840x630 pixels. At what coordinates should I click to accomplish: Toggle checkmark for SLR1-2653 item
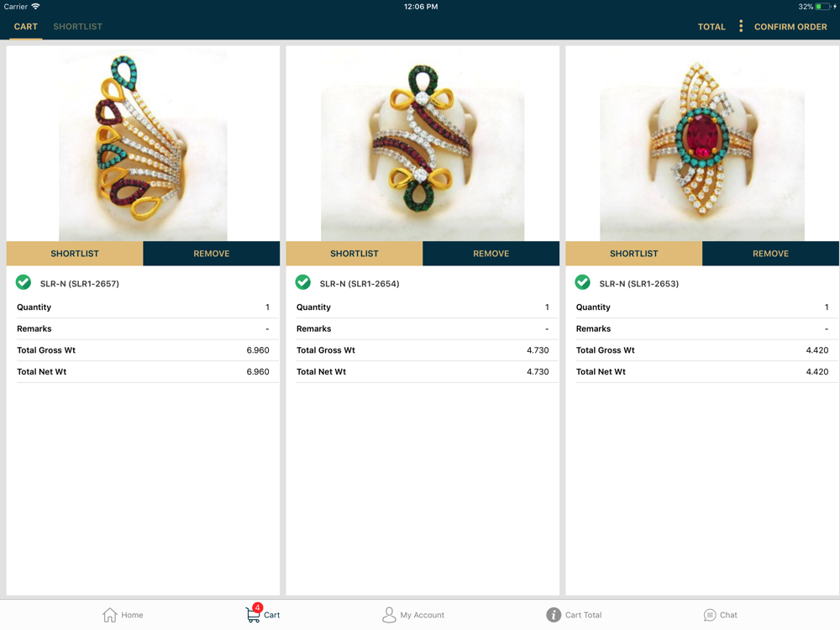tap(583, 282)
